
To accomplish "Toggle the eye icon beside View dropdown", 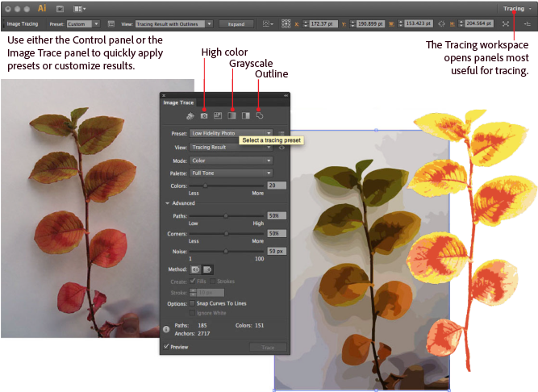I will tap(282, 148).
